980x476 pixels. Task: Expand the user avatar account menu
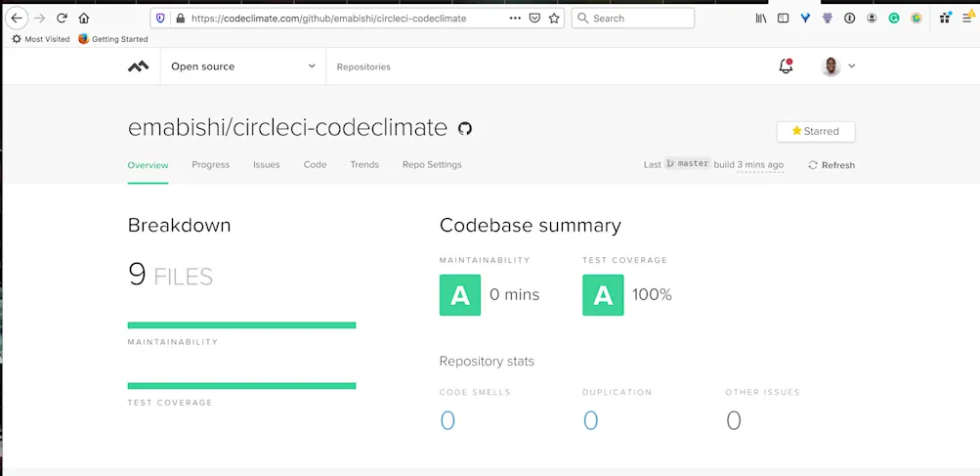[851, 65]
